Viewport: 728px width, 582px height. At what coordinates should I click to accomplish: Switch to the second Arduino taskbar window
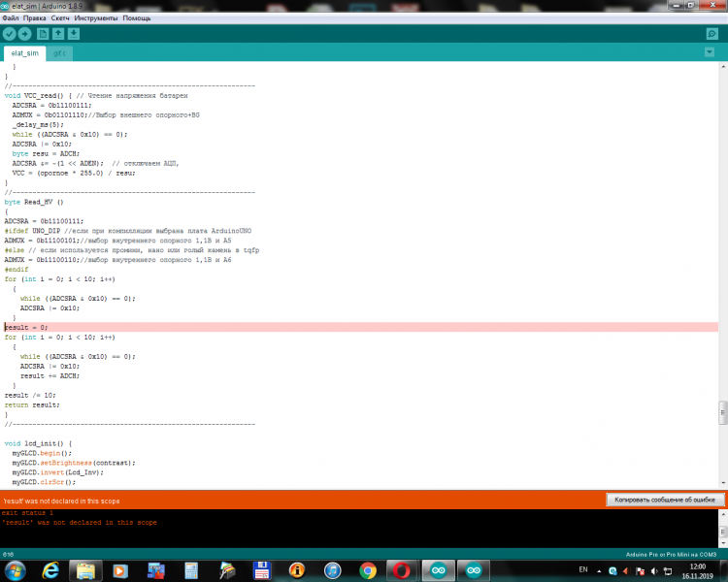tap(474, 570)
